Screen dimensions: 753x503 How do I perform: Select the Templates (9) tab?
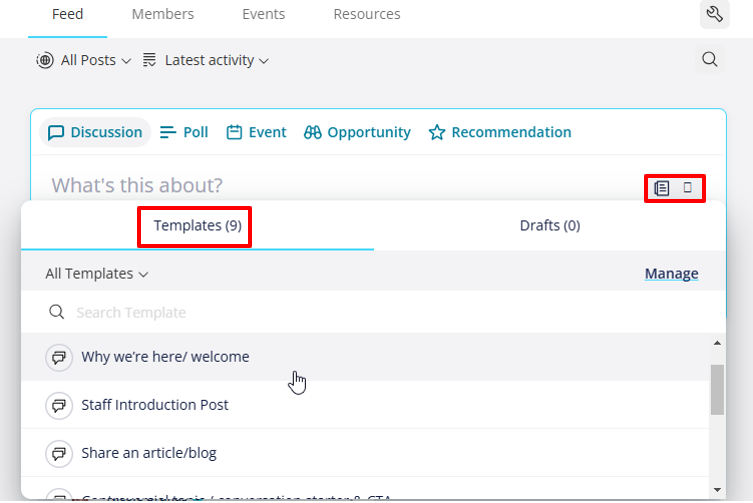(x=197, y=226)
